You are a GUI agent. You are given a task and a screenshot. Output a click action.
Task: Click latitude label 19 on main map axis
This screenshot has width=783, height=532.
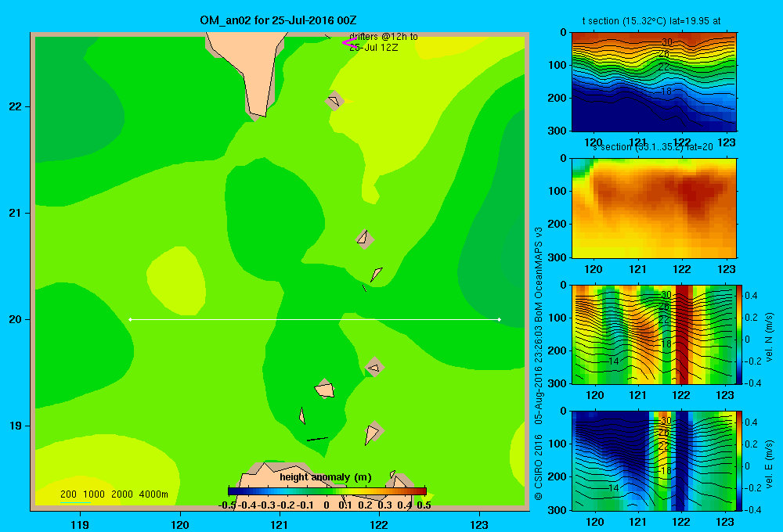tap(16, 426)
